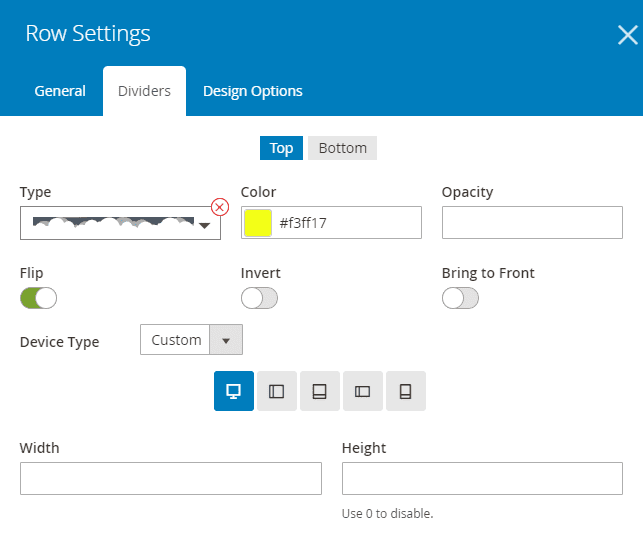Select the mobile portrait device icon
Image resolution: width=643 pixels, height=549 pixels.
tap(406, 391)
